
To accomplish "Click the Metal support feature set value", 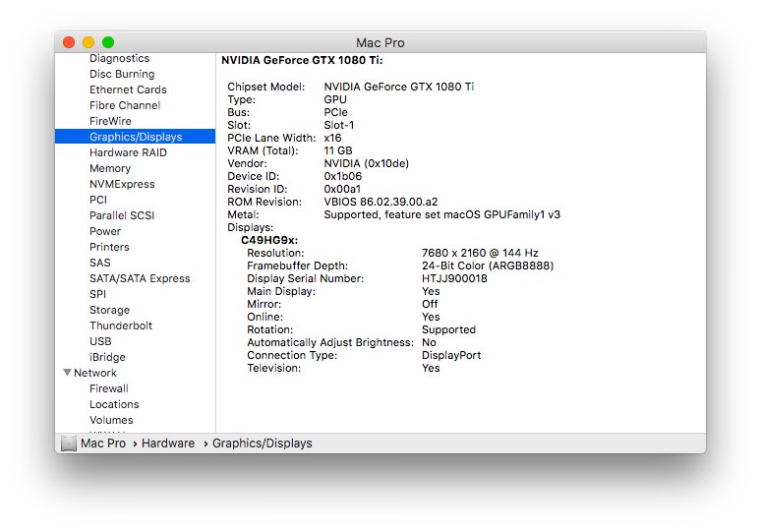I will (441, 214).
